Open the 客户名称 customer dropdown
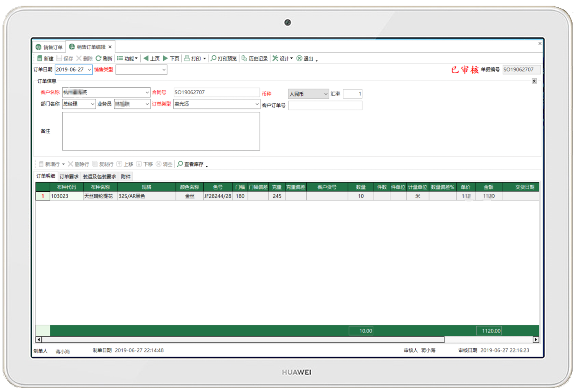The height and width of the screenshot is (392, 576). point(147,92)
